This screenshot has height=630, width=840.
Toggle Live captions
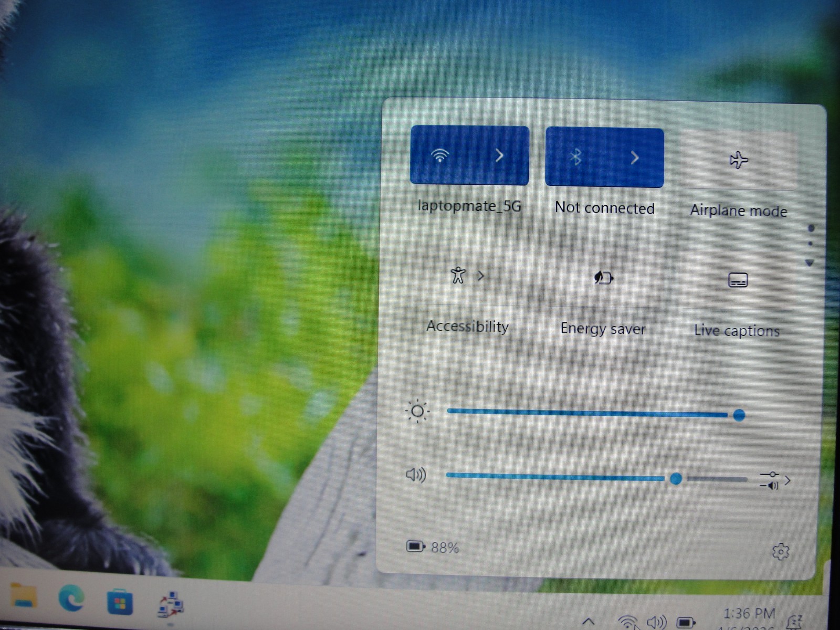coord(738,280)
